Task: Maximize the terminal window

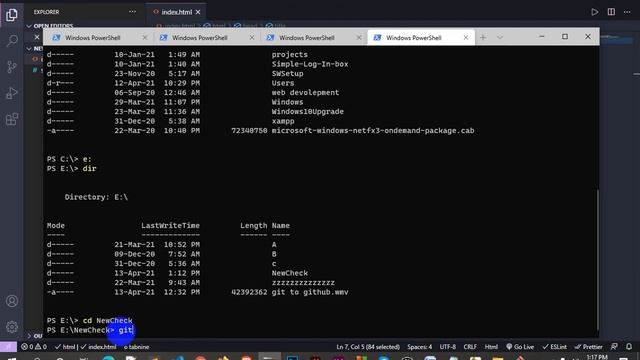Action: [x=565, y=37]
